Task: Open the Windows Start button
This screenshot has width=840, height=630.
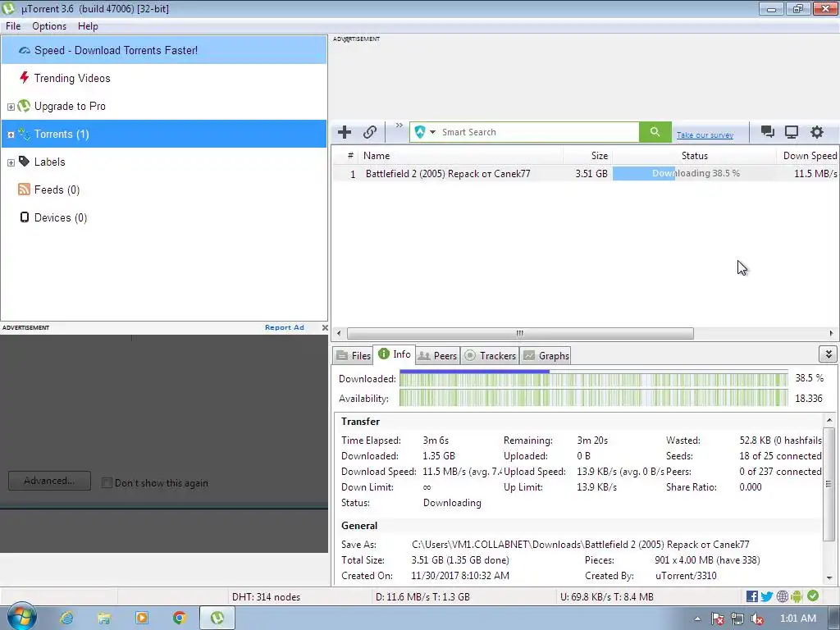Action: click(x=21, y=617)
